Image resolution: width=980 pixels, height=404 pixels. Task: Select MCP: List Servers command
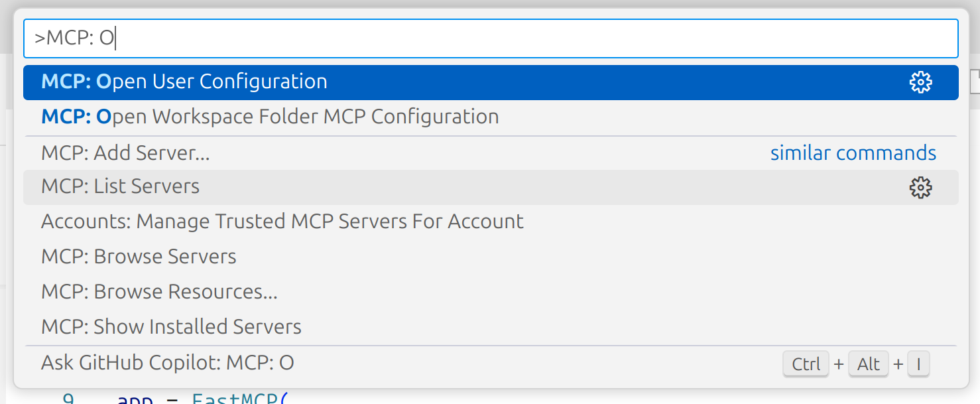point(491,187)
